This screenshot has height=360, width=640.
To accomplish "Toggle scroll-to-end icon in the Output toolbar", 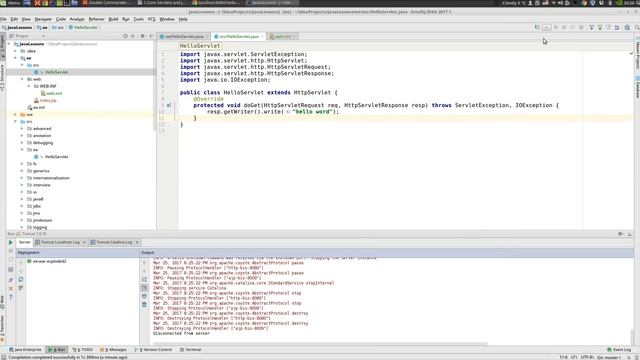I will pyautogui.click(x=144, y=288).
